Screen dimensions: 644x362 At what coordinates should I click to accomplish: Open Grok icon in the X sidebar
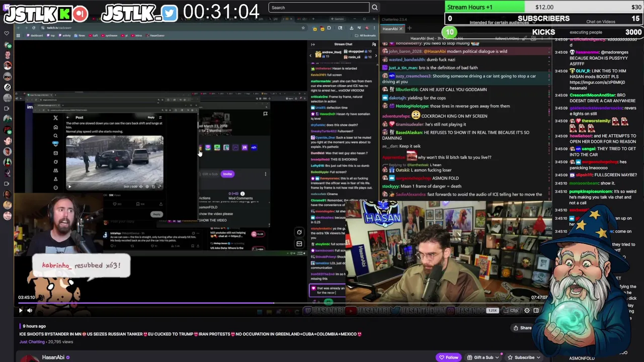tap(55, 162)
